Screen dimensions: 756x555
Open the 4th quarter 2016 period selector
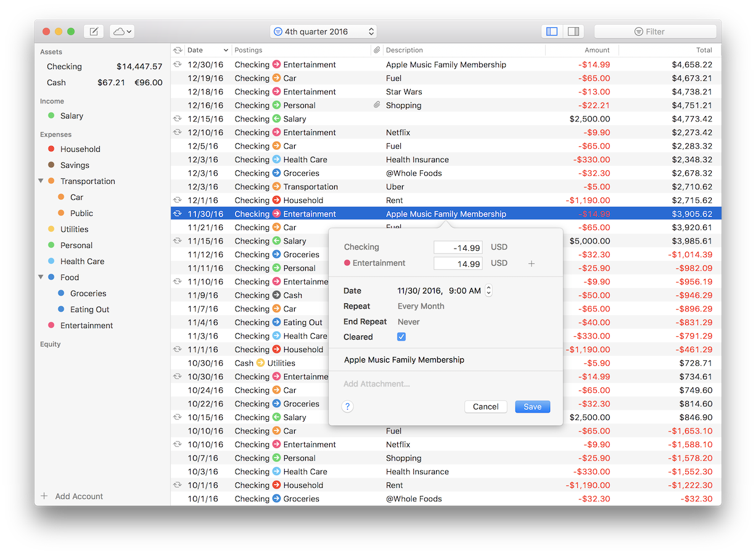[323, 31]
